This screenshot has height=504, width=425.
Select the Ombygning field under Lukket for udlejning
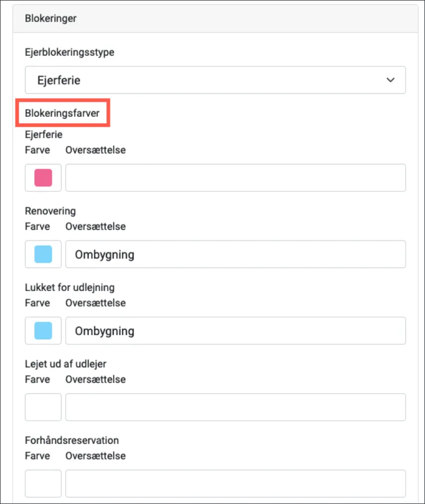[x=235, y=331]
